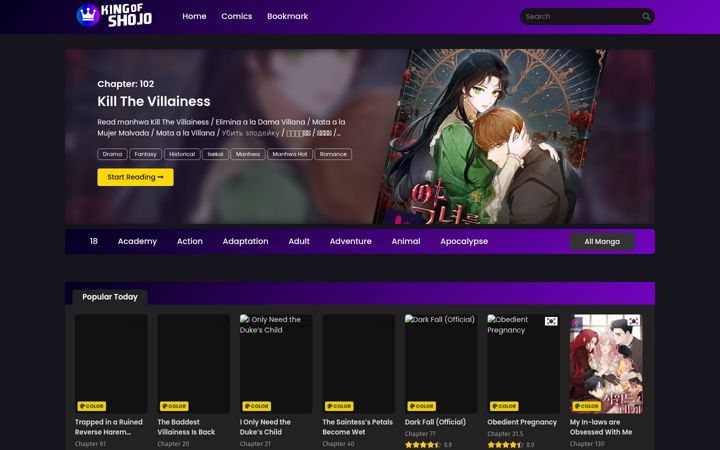
Task: Click the COLOR badge on The Saintess's Petals Become Wet
Action: tap(339, 406)
